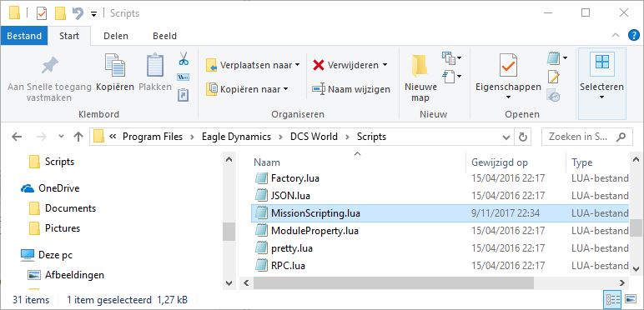This screenshot has height=310, width=644.
Task: Switch to details view toggle
Action: pos(610,298)
